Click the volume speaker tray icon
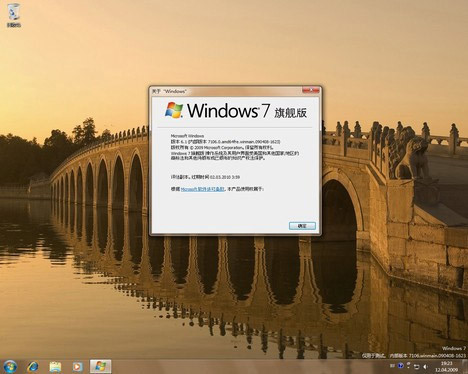The image size is (468, 374). 425,367
